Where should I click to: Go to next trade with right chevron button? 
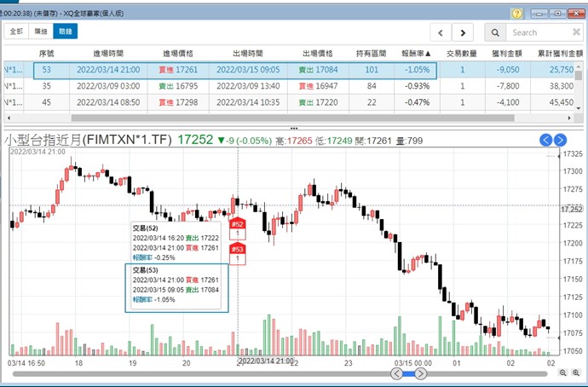tap(463, 32)
